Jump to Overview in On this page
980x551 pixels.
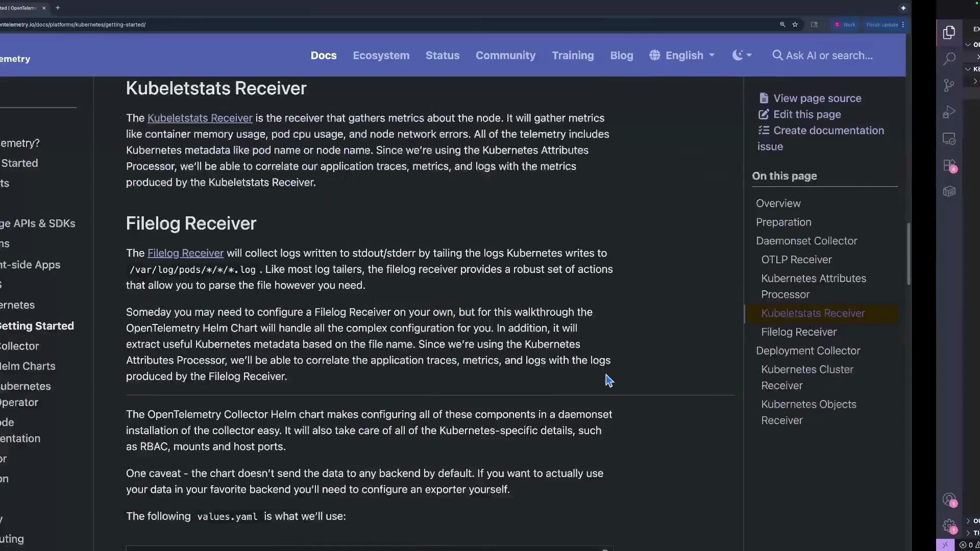point(778,203)
